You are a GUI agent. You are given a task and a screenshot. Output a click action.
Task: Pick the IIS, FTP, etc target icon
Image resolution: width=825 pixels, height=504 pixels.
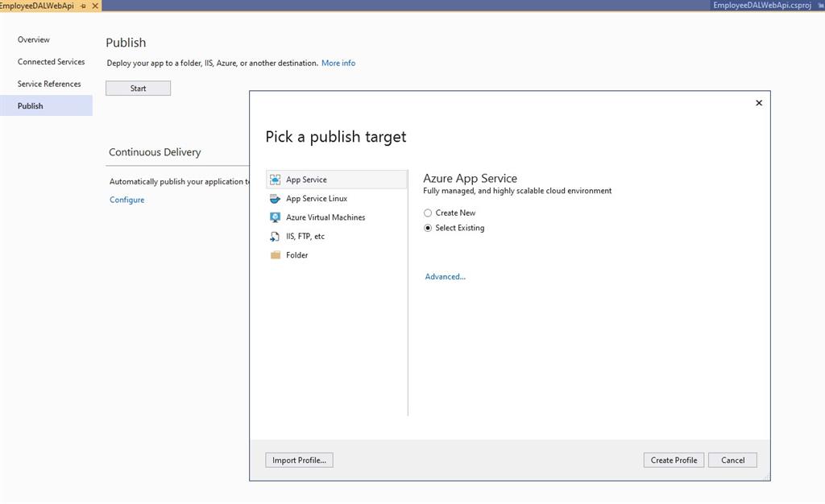pos(275,236)
